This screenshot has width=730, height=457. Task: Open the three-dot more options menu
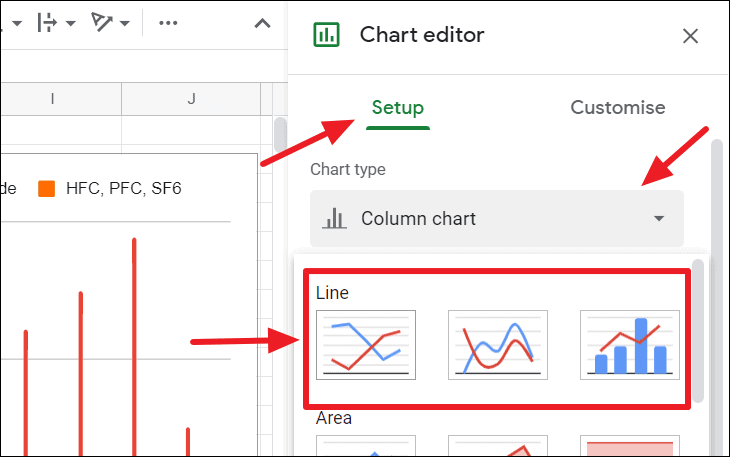click(x=168, y=22)
